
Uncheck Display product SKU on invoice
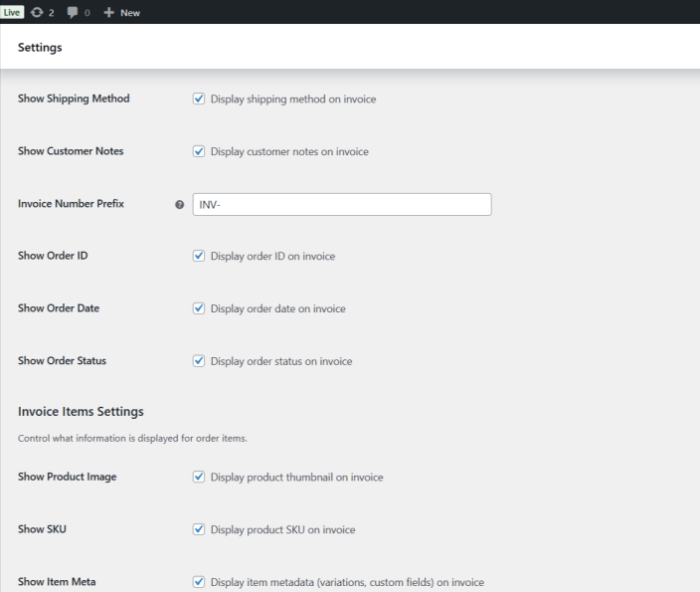199,529
